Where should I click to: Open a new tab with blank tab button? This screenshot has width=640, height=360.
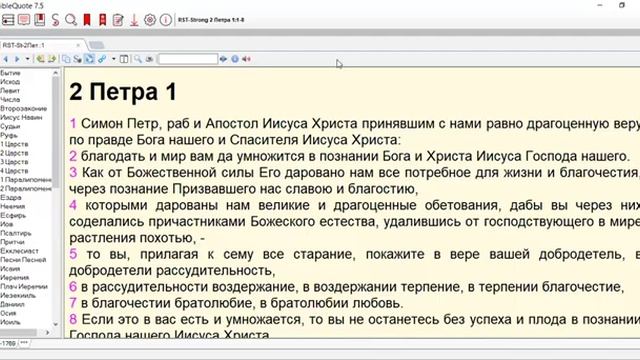(x=96, y=45)
